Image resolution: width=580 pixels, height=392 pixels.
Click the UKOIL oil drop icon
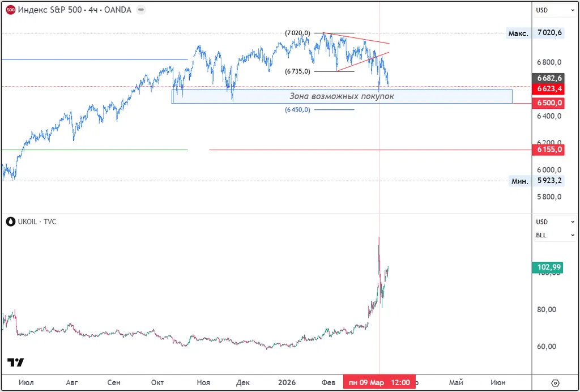pyautogui.click(x=10, y=221)
